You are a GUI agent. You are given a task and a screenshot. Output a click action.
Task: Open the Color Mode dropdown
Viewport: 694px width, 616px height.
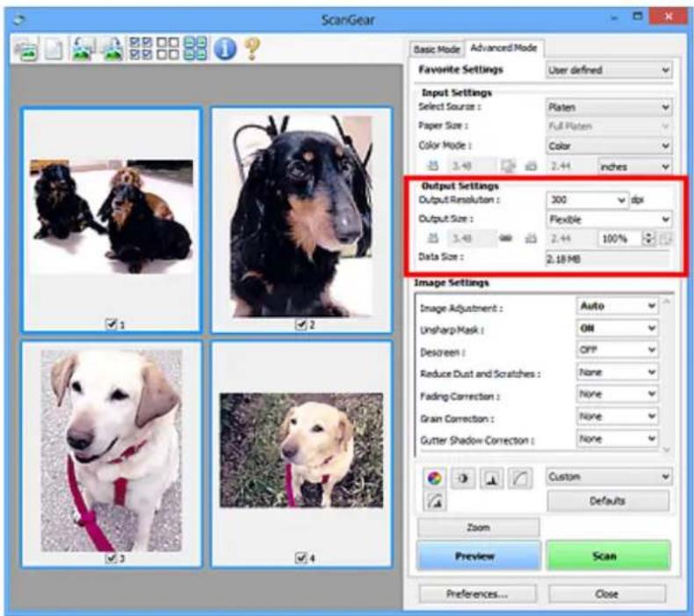click(609, 146)
